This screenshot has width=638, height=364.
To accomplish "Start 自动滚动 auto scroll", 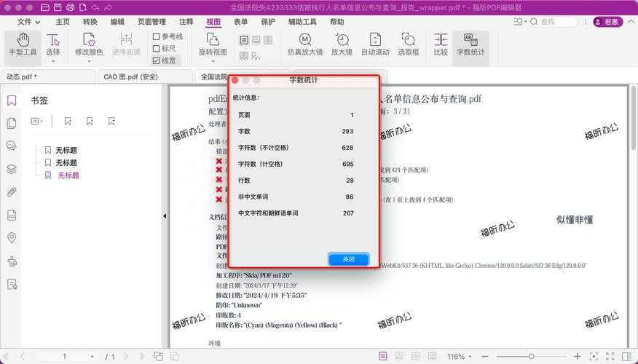I will (x=375, y=44).
